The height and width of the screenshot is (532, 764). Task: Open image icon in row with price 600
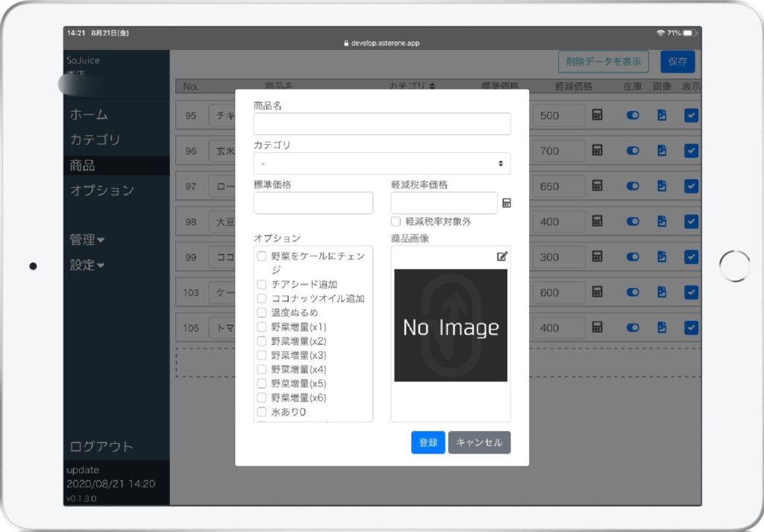pyautogui.click(x=661, y=292)
